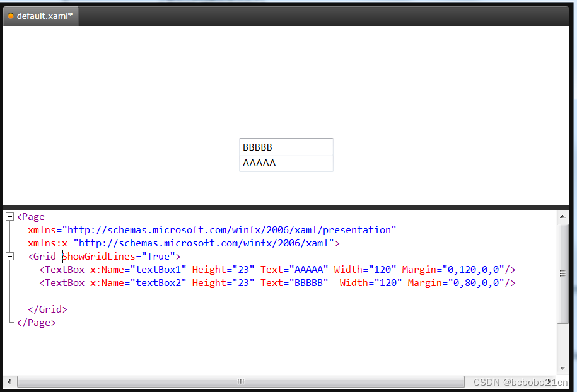Image resolution: width=577 pixels, height=392 pixels.
Task: Click the horizontal scrollbar left arrow
Action: tap(9, 381)
